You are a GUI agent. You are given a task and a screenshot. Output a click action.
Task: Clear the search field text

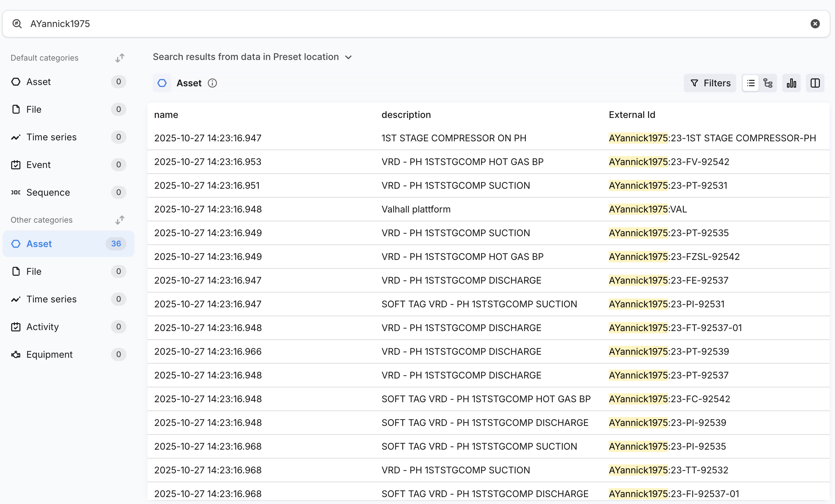tap(815, 24)
